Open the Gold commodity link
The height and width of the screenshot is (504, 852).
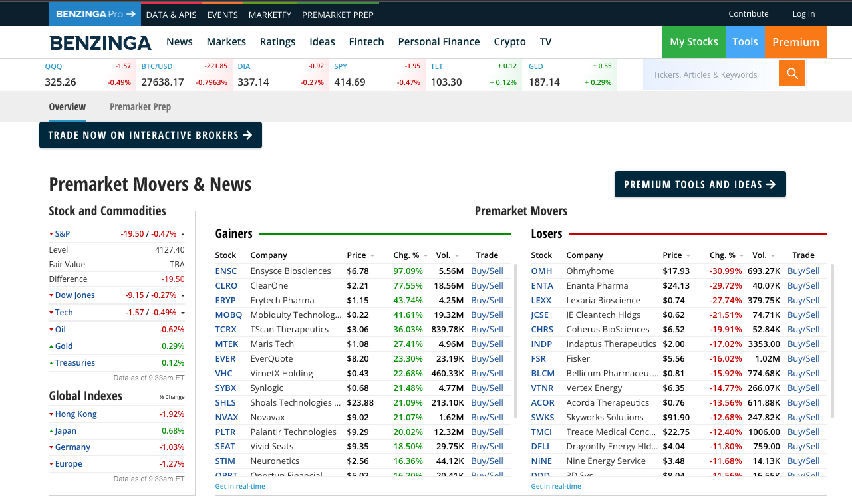coord(64,346)
